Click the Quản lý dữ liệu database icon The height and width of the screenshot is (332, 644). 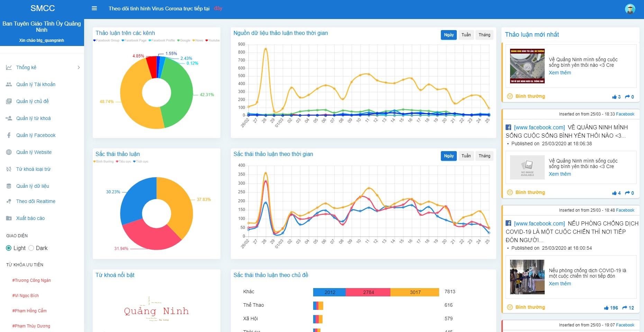click(9, 186)
